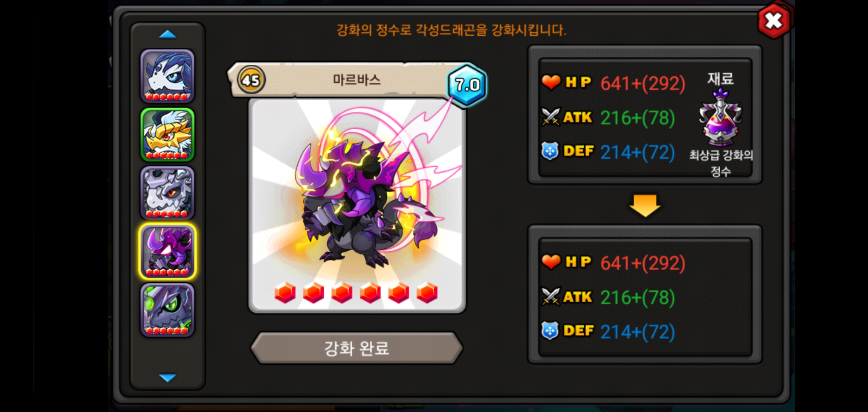This screenshot has width=868, height=412.
Task: Select the golden winged dragon portrait
Action: click(x=168, y=135)
